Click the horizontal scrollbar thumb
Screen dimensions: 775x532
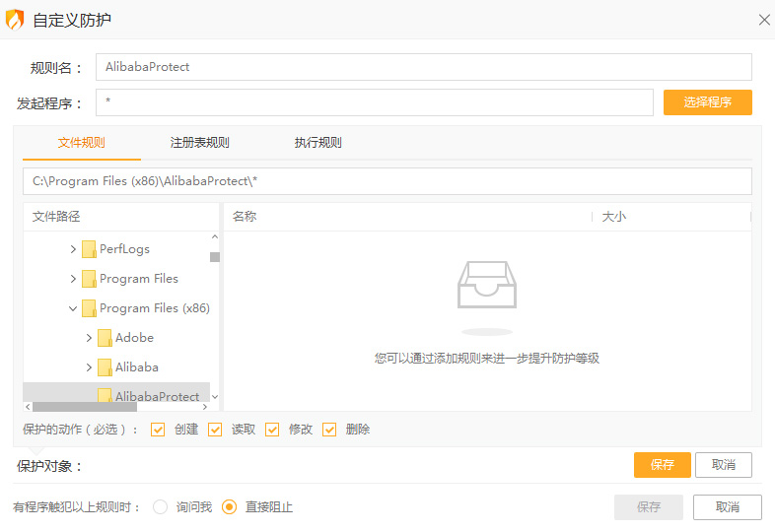[85, 407]
